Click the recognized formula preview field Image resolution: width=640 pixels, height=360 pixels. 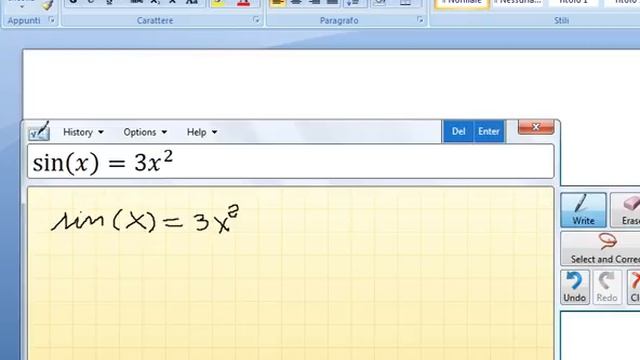point(291,162)
